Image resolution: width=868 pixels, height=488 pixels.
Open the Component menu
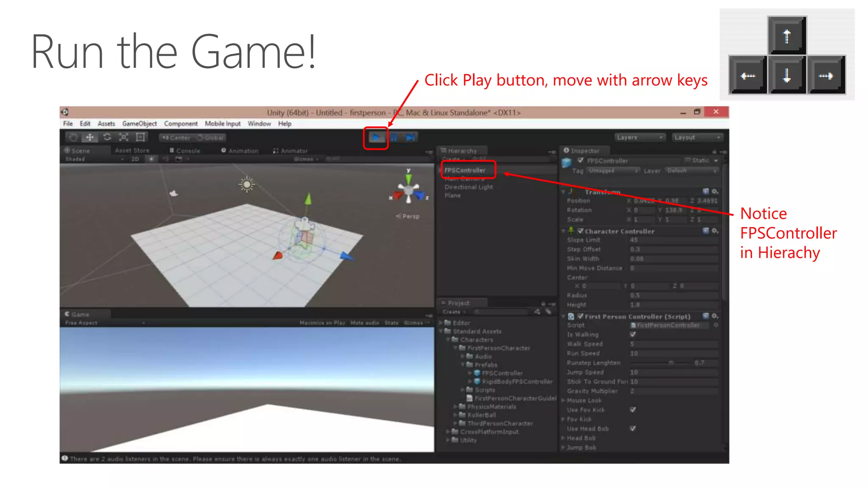click(181, 124)
